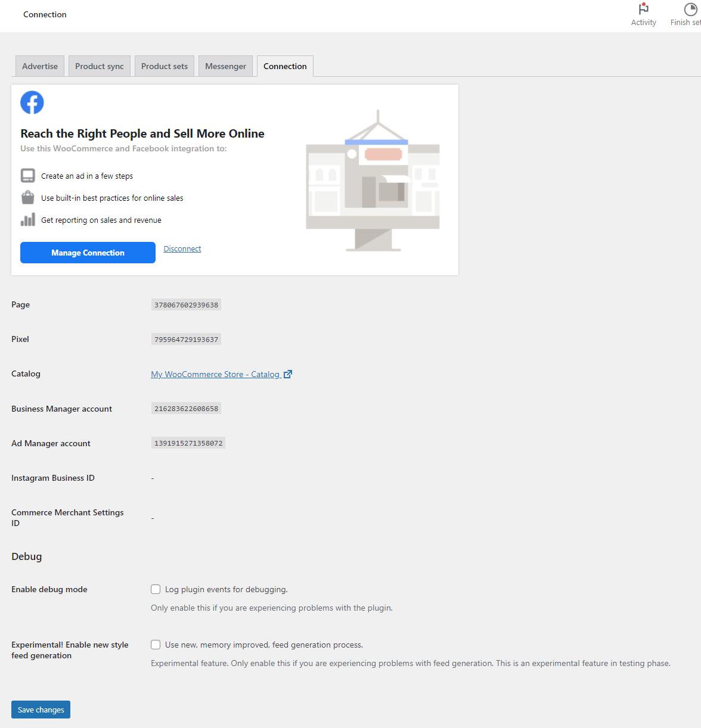Enable the new feed generation process checkbox
The width and height of the screenshot is (701, 728).
click(156, 645)
